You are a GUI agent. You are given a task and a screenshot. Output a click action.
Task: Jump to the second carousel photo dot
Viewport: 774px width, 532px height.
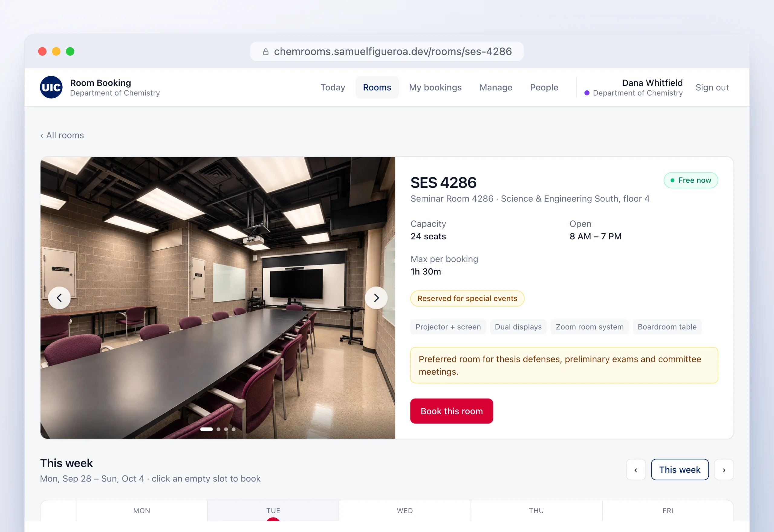218,429
